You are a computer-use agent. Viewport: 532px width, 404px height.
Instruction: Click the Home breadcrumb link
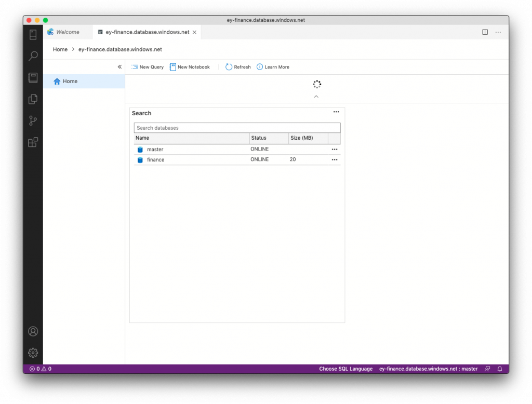tap(60, 49)
